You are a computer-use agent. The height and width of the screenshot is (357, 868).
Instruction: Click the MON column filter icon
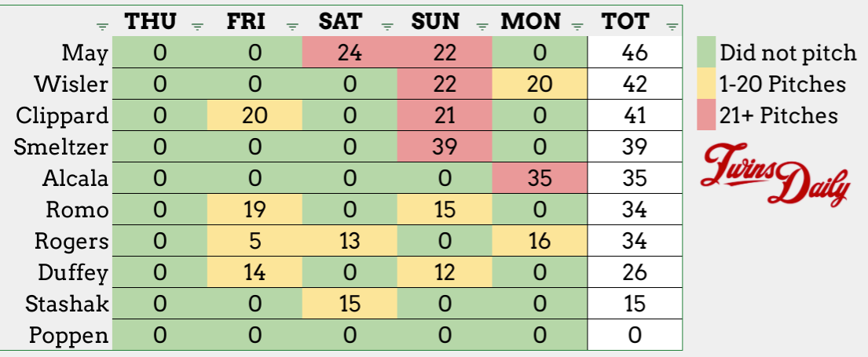pos(577,26)
